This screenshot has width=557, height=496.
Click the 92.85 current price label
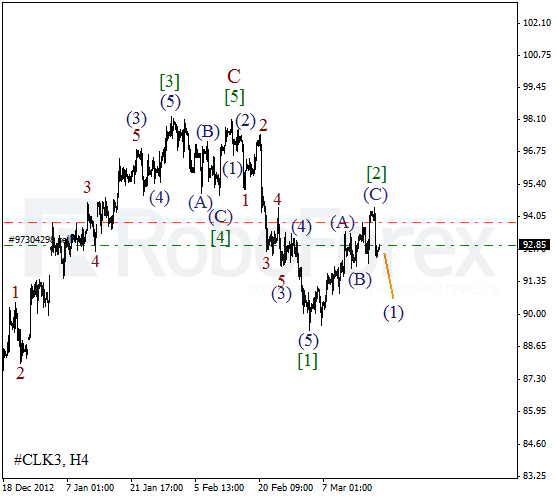(x=535, y=245)
